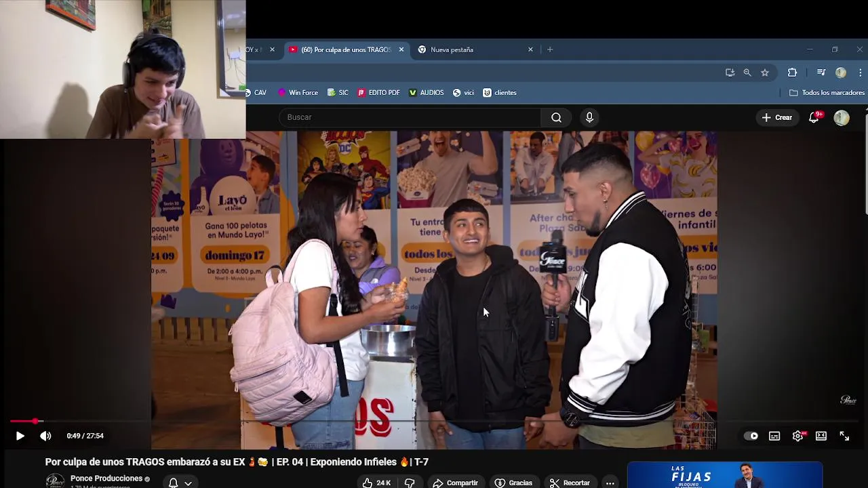Open a new browser tab with plus
Viewport: 868px width, 488px height.
pos(550,49)
